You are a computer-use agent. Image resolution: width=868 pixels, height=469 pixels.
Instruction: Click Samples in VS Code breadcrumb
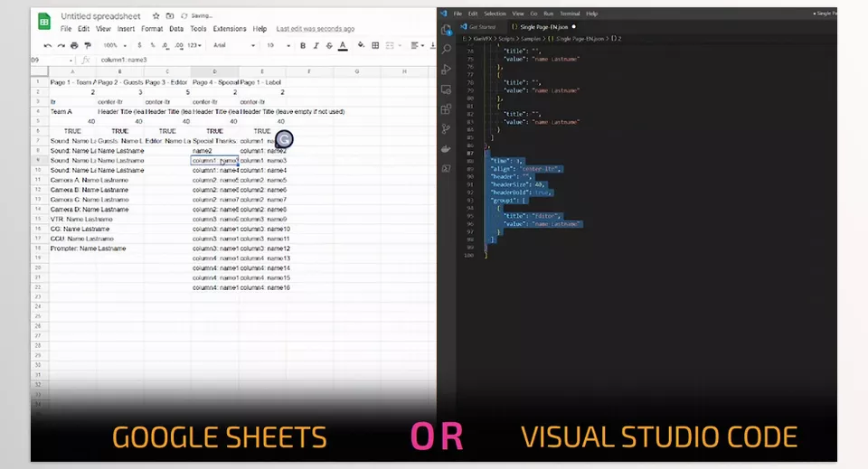pos(531,39)
